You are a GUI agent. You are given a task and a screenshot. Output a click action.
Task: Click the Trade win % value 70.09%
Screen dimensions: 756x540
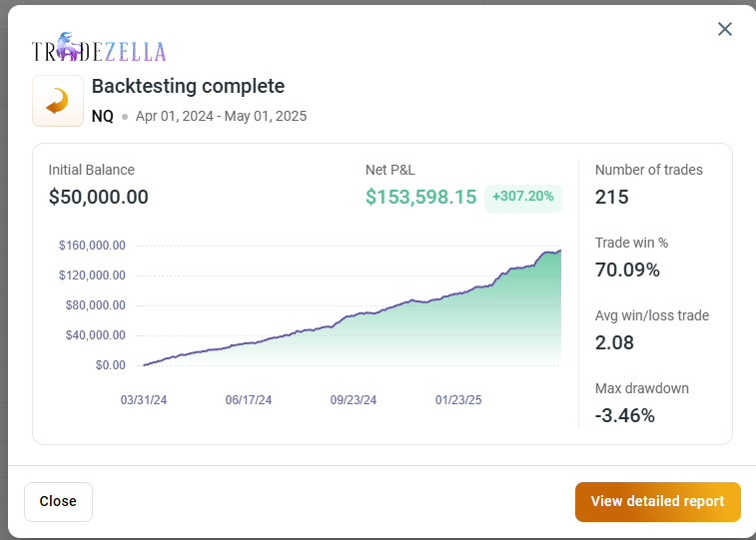tap(627, 270)
